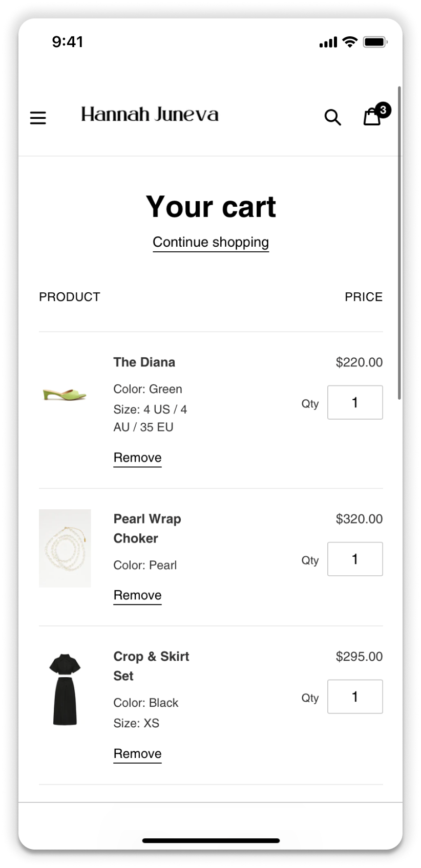421x868 pixels.
Task: Open the shopping bag cart icon
Action: [372, 118]
